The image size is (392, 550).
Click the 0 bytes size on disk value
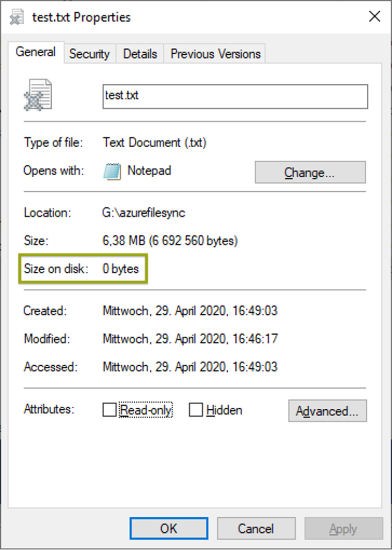tap(120, 269)
